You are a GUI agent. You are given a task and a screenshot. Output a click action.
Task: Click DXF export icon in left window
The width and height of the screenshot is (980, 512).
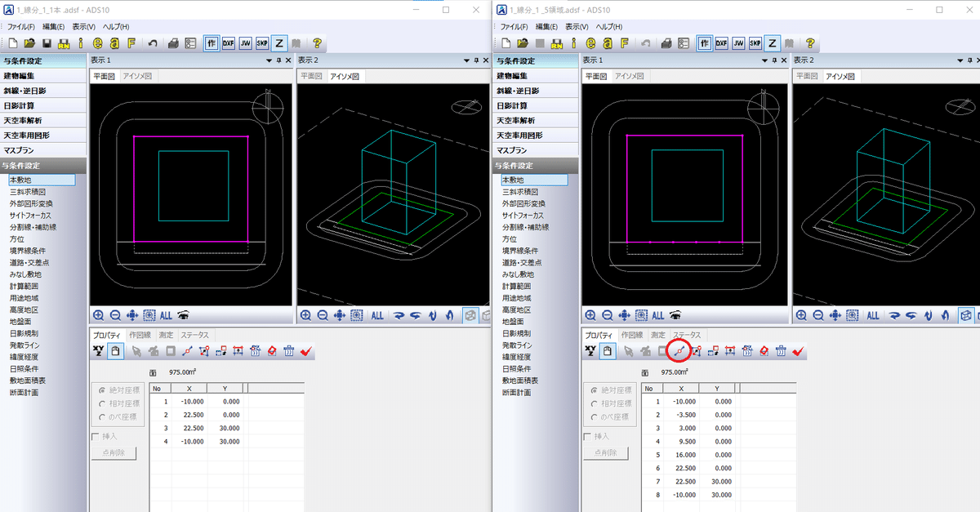[x=229, y=43]
